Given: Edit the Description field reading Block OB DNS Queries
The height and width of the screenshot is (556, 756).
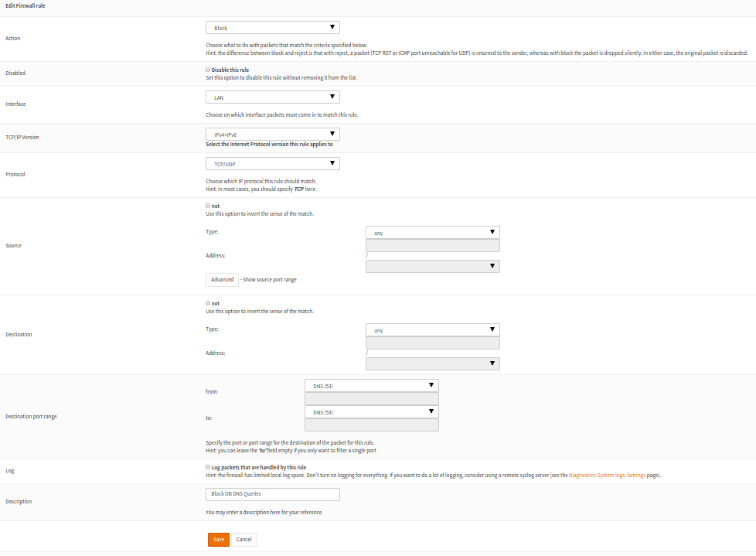Looking at the screenshot, I should 272,493.
